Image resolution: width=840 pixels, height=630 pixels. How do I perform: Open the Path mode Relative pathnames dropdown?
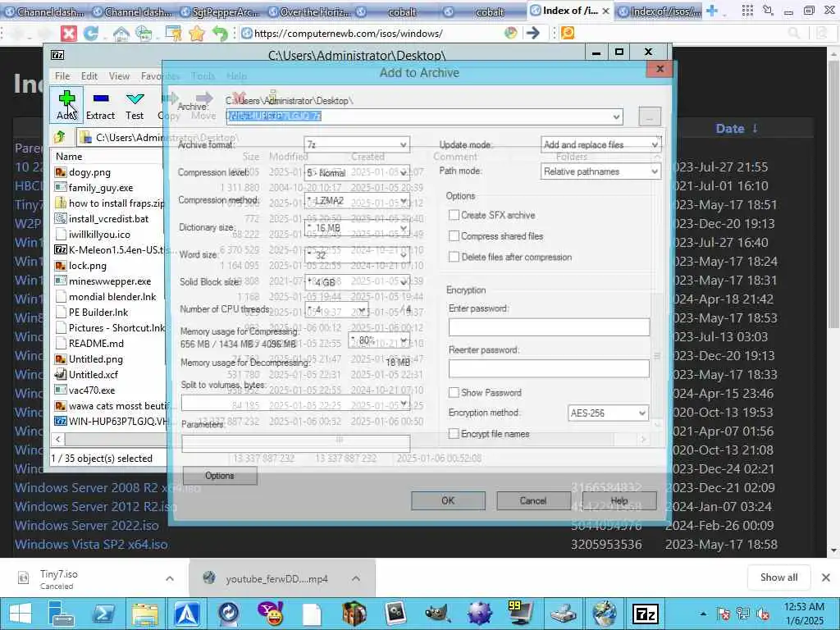(600, 171)
